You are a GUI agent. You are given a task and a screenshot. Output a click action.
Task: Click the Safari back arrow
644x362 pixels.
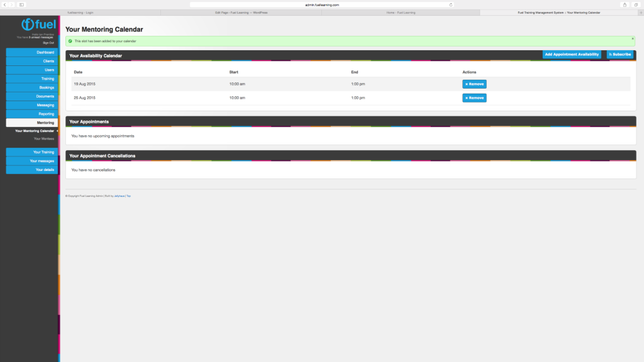coord(4,4)
